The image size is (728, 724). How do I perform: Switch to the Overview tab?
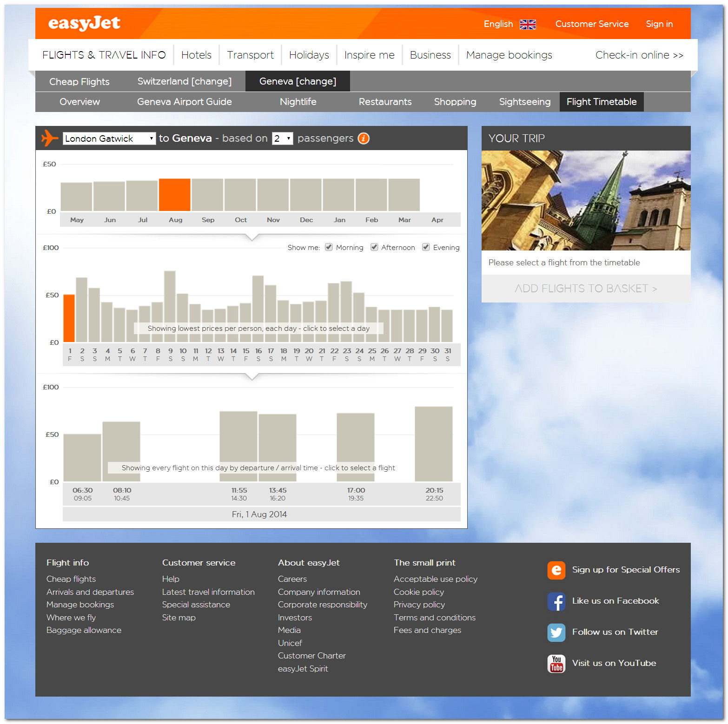pyautogui.click(x=79, y=102)
